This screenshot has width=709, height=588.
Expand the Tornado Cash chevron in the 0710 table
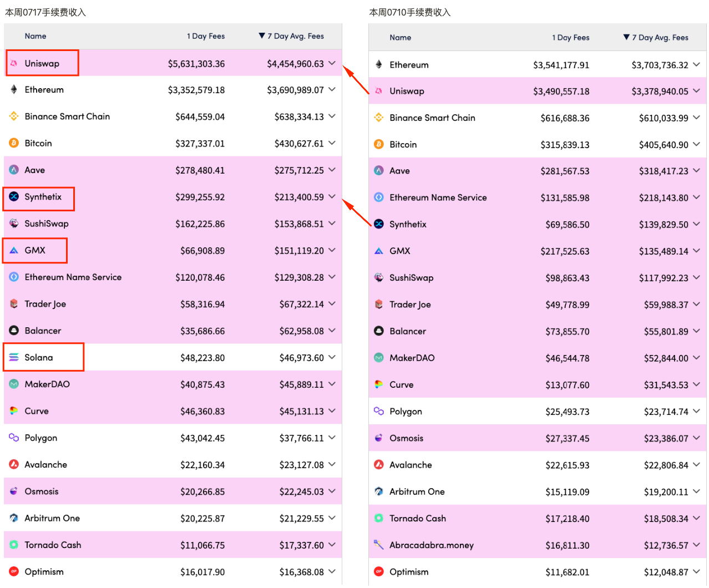pos(696,518)
